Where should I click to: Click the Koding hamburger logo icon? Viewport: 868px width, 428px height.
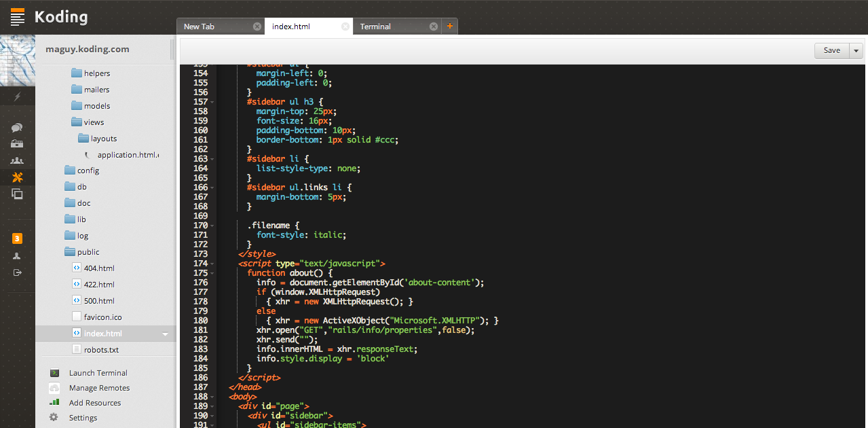(x=17, y=16)
